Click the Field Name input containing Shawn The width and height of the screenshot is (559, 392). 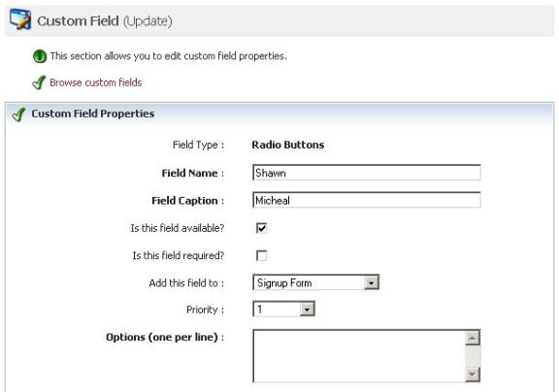tap(367, 173)
